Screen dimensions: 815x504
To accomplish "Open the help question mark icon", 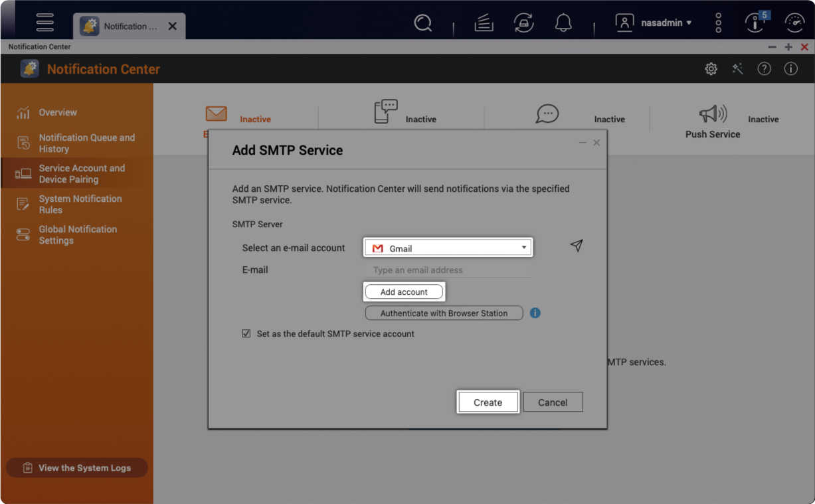I will pyautogui.click(x=765, y=69).
